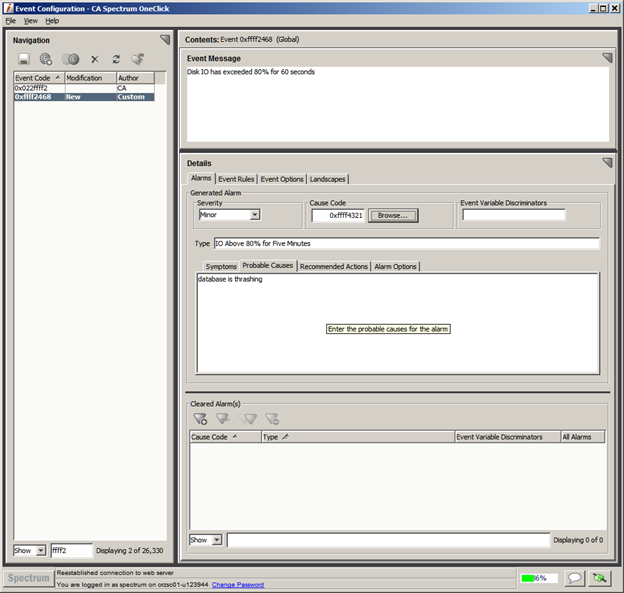Screen dimensions: 624x593
Task: Click the Cause Code Browse button
Action: (x=393, y=215)
